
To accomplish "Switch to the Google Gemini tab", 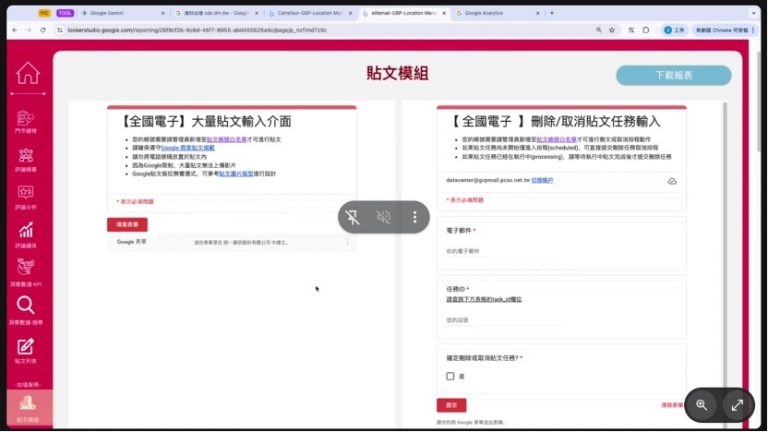I will coord(110,13).
